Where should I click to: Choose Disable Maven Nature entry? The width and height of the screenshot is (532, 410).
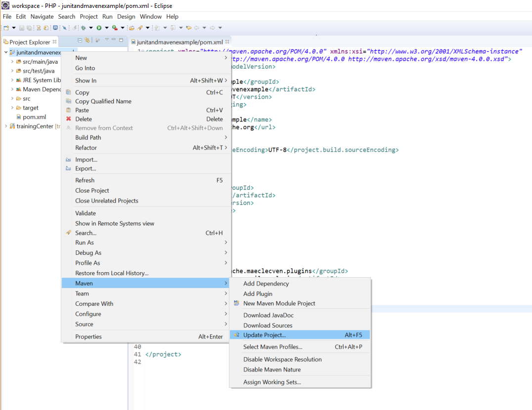point(300,369)
